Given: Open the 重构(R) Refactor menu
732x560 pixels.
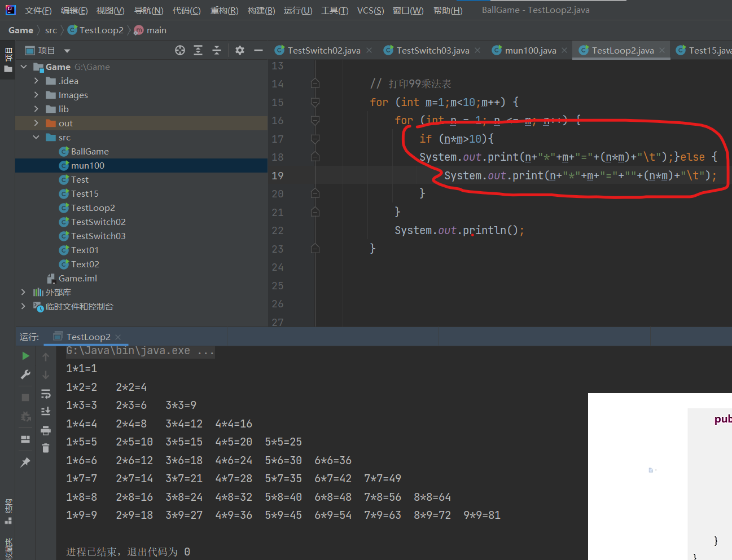Looking at the screenshot, I should coord(224,10).
